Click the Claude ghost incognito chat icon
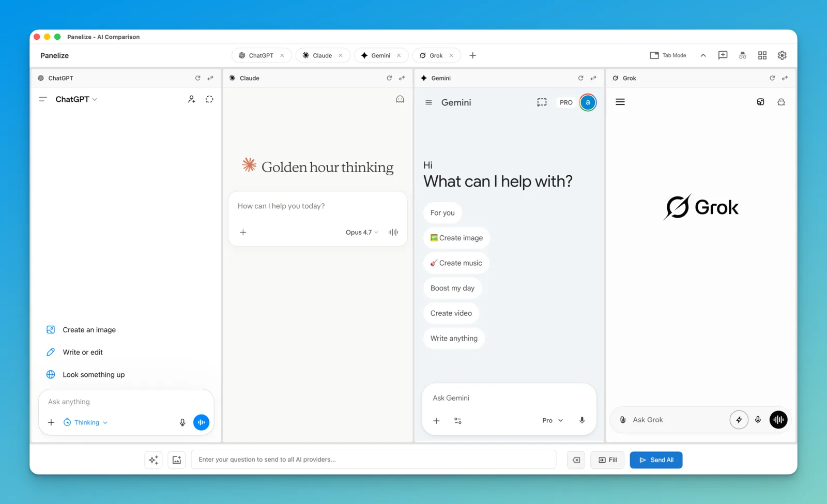This screenshot has width=827, height=504. (x=400, y=99)
